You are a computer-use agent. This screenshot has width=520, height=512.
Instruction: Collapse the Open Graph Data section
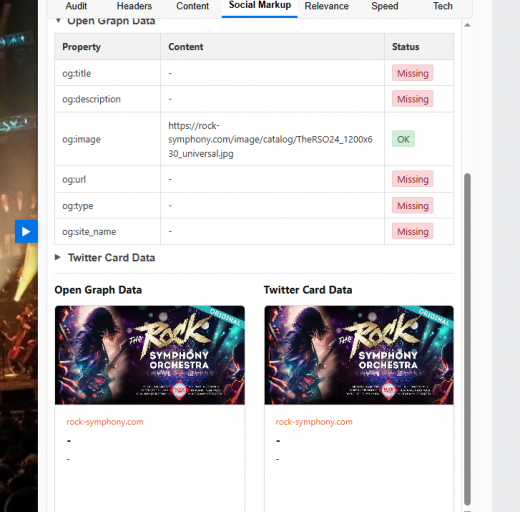(x=105, y=21)
